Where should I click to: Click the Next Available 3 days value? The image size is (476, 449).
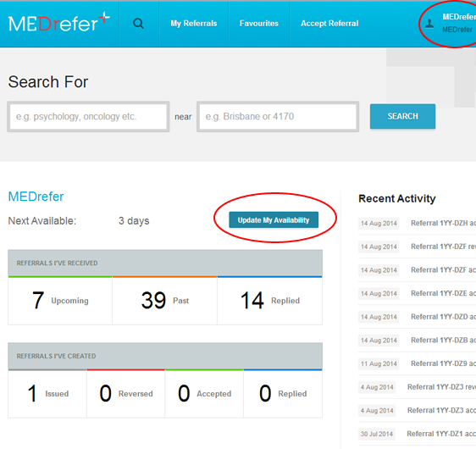click(134, 221)
